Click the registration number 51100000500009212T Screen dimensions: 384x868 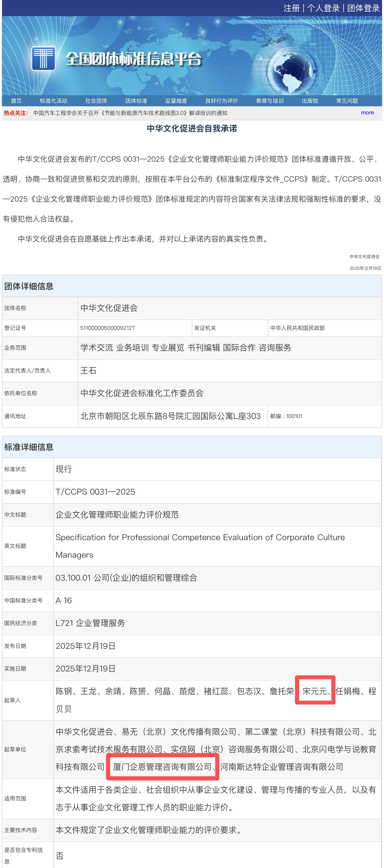[108, 328]
